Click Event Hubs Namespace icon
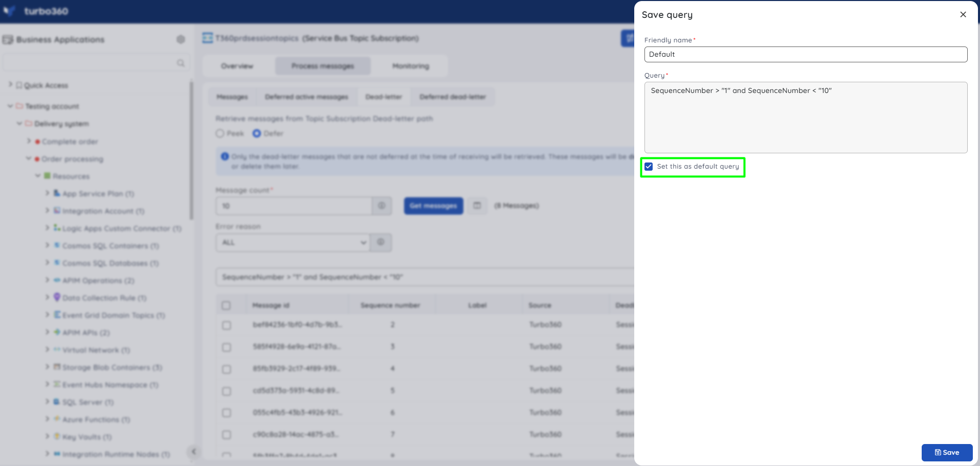This screenshot has width=980, height=466. pos(57,384)
